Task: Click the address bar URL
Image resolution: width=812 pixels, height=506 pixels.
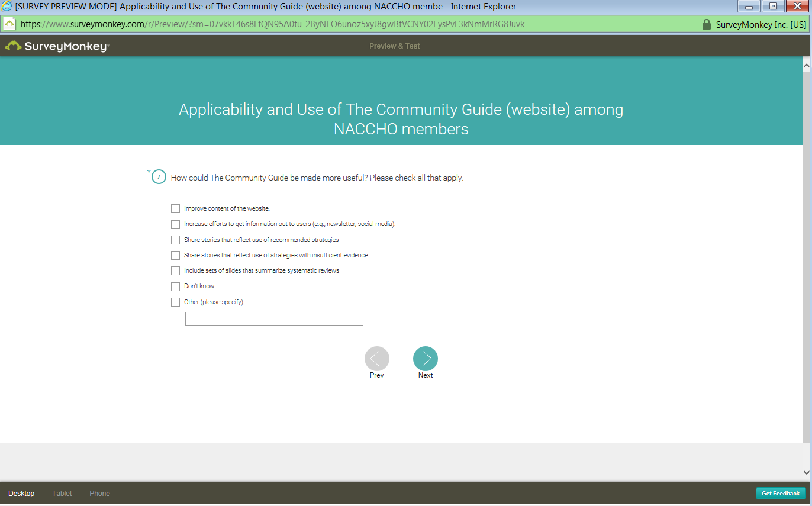Action: tap(272, 24)
